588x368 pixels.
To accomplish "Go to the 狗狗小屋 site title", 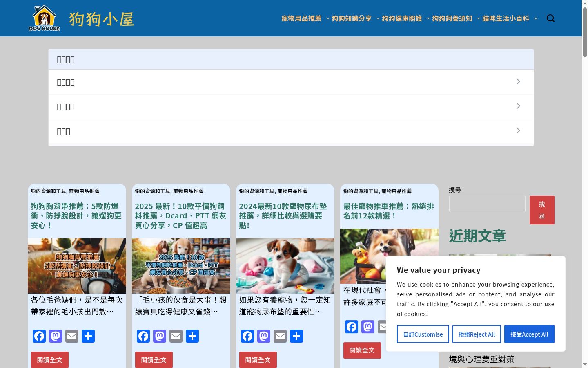I will (x=102, y=19).
